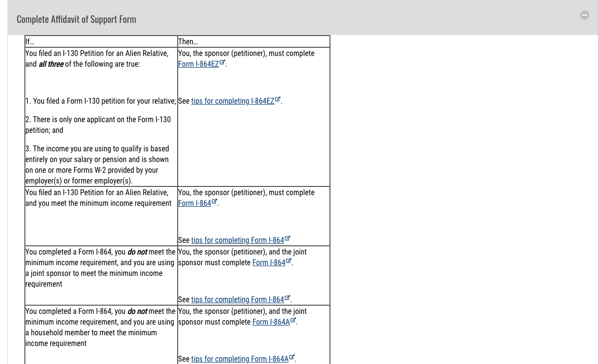
Task: Open tips for completing Form I-864A link
Action: (239, 359)
